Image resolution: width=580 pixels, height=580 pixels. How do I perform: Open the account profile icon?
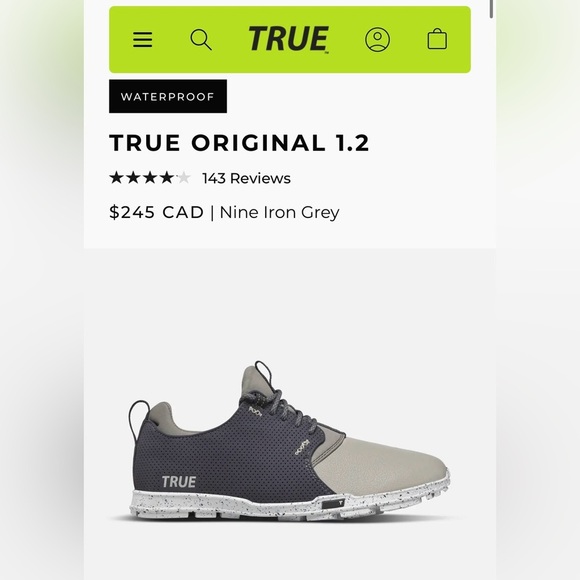coord(377,39)
